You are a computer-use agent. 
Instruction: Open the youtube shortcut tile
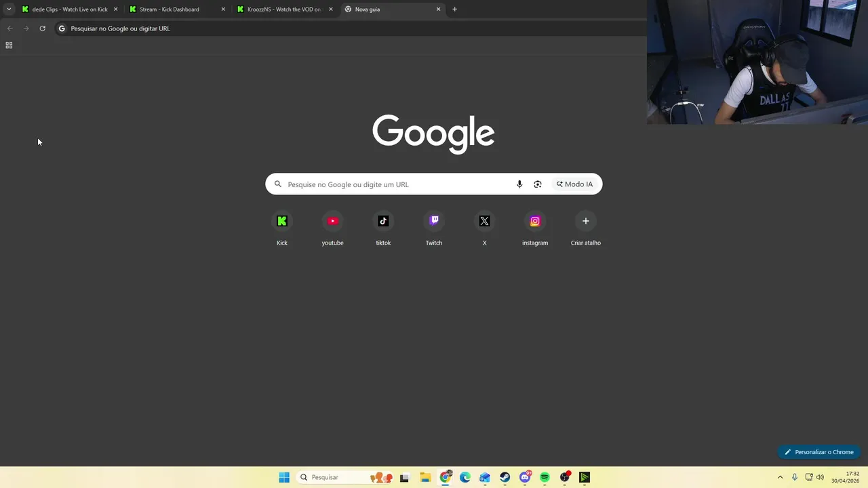[x=332, y=229]
